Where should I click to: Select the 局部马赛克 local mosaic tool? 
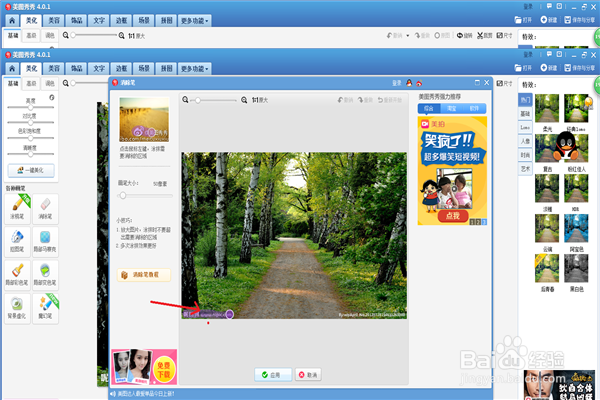pyautogui.click(x=45, y=241)
